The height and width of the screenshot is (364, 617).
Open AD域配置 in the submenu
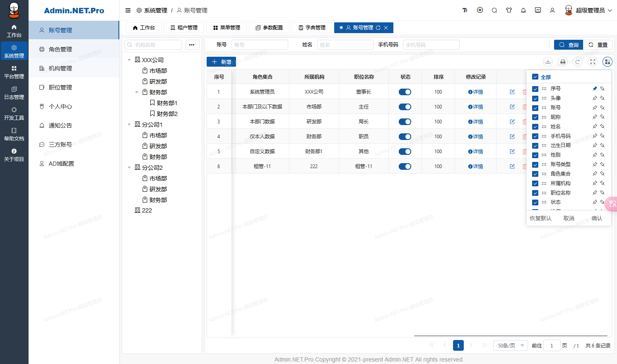click(74, 164)
